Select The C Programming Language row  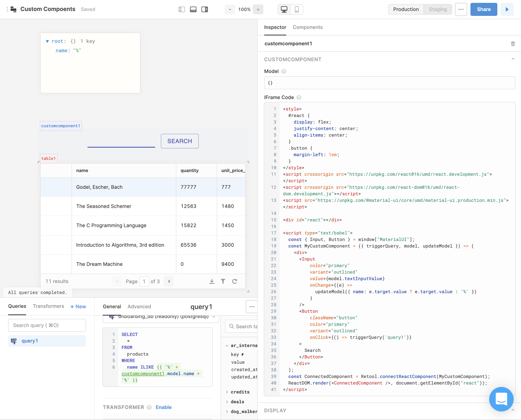[143, 225]
